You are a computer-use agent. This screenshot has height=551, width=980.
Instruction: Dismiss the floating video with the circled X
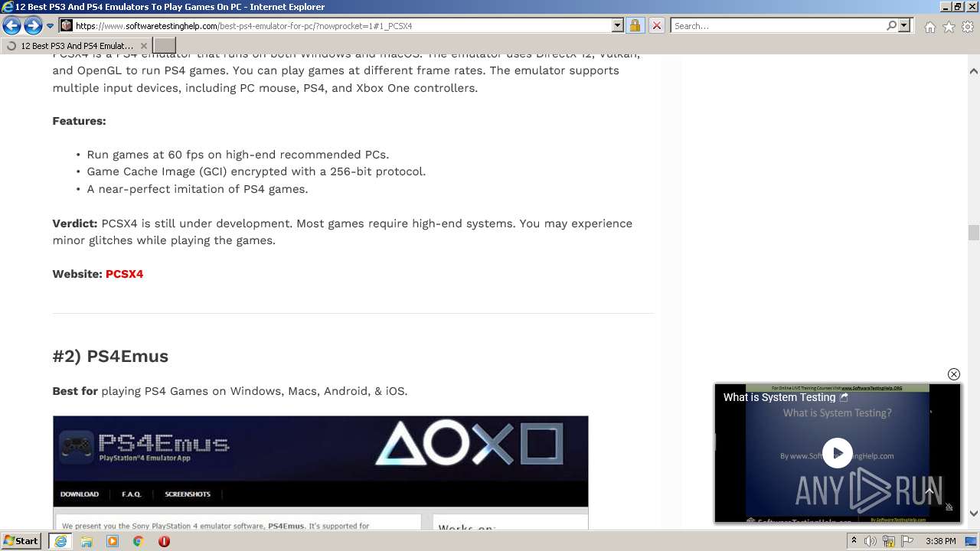[x=953, y=374]
